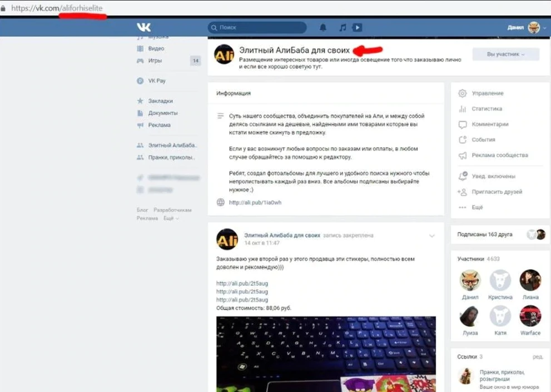Open member Лиана's avatar
The image size is (551, 392).
point(530,280)
